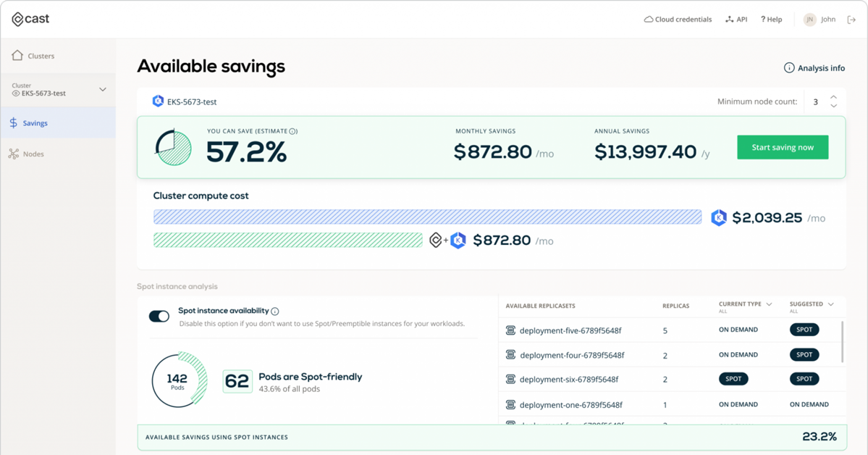This screenshot has width=868, height=455.
Task: Select deployment-five-6789f5648f row name
Action: (570, 330)
